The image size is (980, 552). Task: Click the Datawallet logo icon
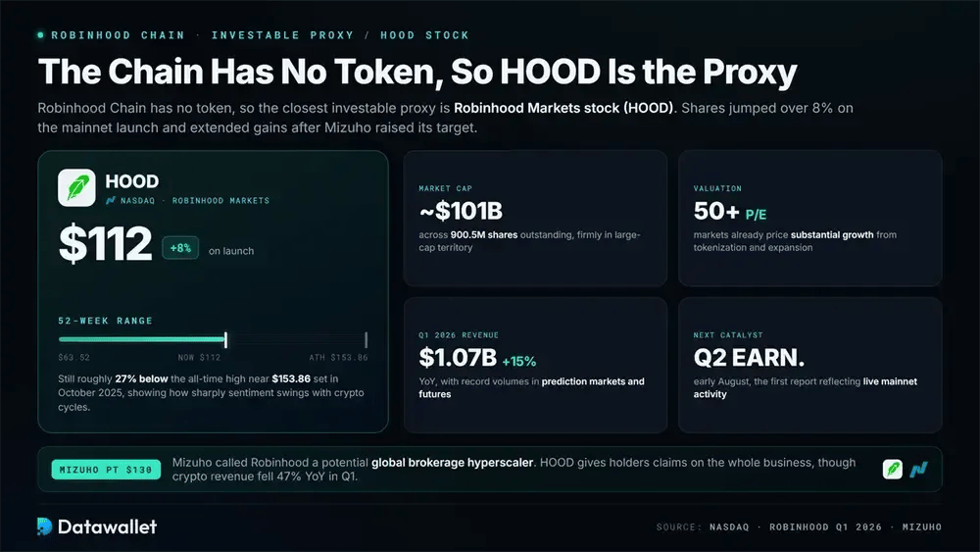(x=44, y=527)
